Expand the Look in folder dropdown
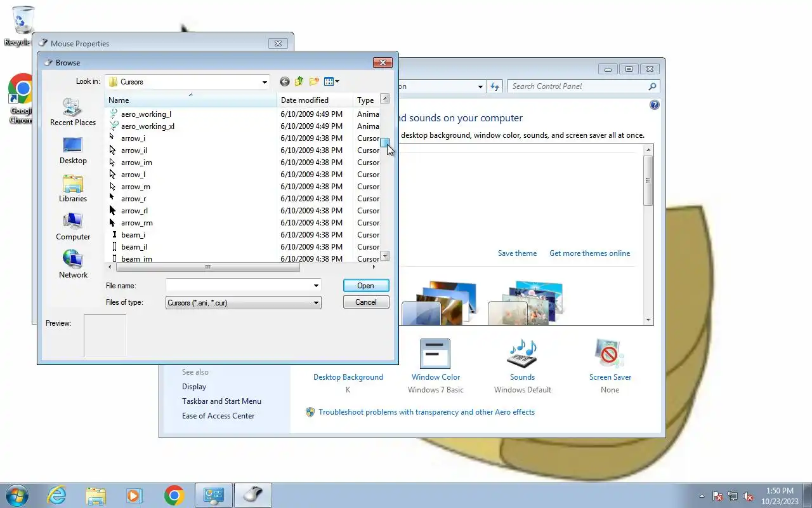812x508 pixels. 265,82
